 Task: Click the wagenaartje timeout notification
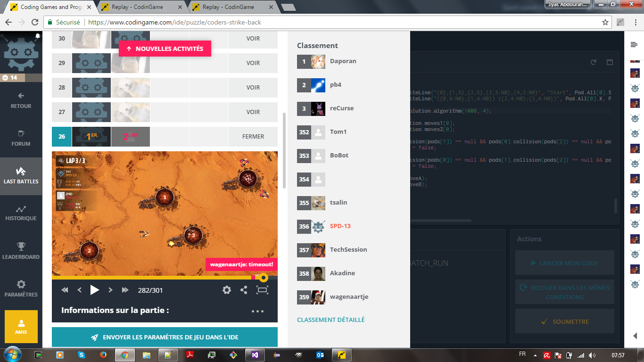point(241,265)
